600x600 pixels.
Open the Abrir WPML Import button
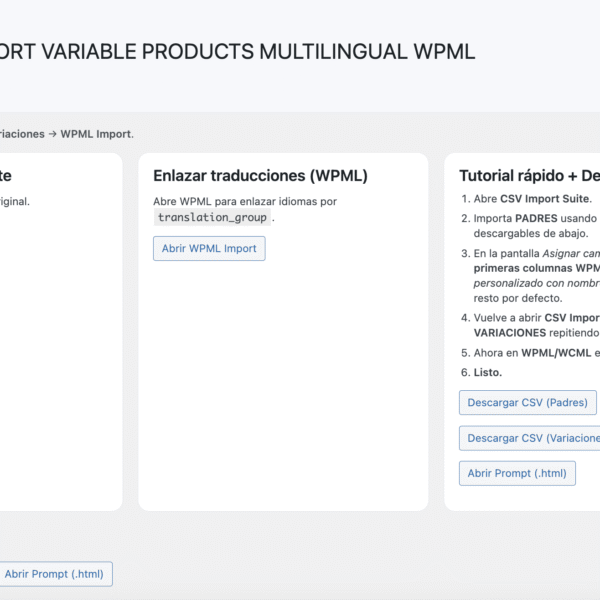(x=209, y=248)
